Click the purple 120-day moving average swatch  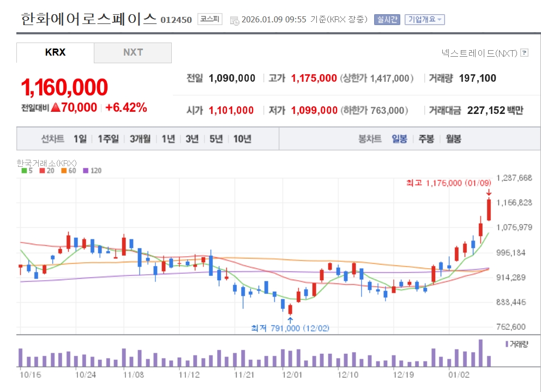86,171
